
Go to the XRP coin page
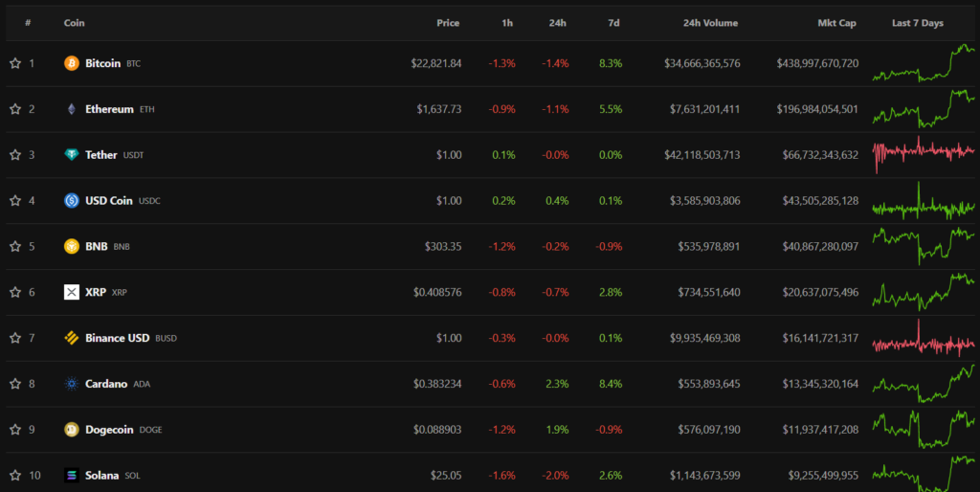[96, 292]
